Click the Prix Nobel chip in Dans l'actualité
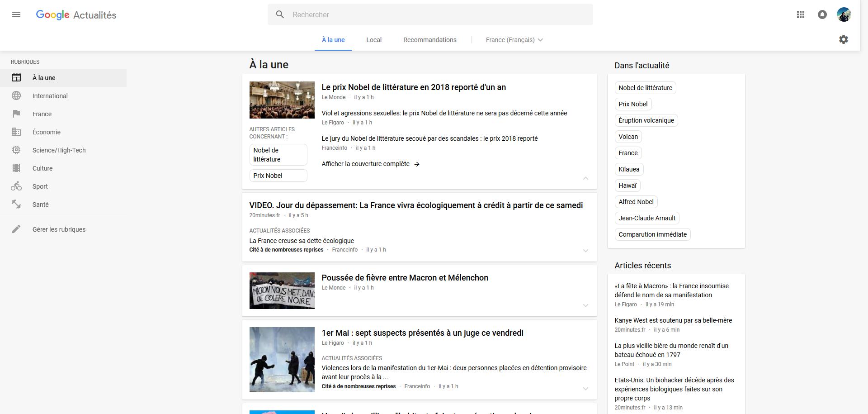The height and width of the screenshot is (414, 868). click(x=633, y=104)
